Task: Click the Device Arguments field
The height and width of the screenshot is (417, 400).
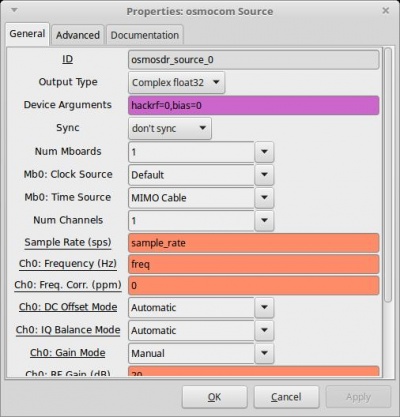Action: [x=254, y=106]
